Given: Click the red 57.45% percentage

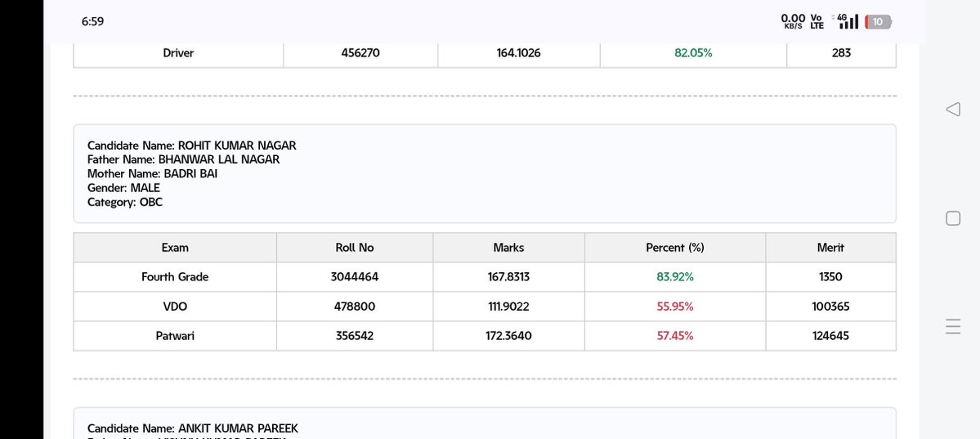Looking at the screenshot, I should [675, 336].
